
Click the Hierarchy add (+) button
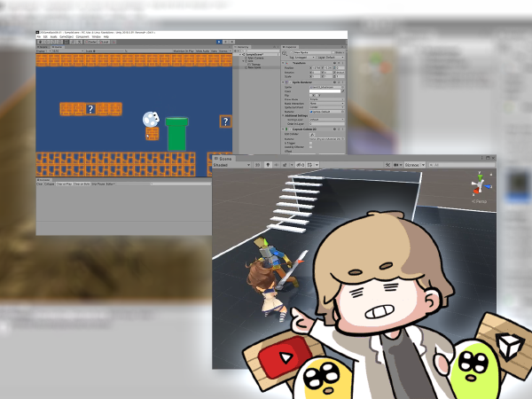[x=236, y=51]
